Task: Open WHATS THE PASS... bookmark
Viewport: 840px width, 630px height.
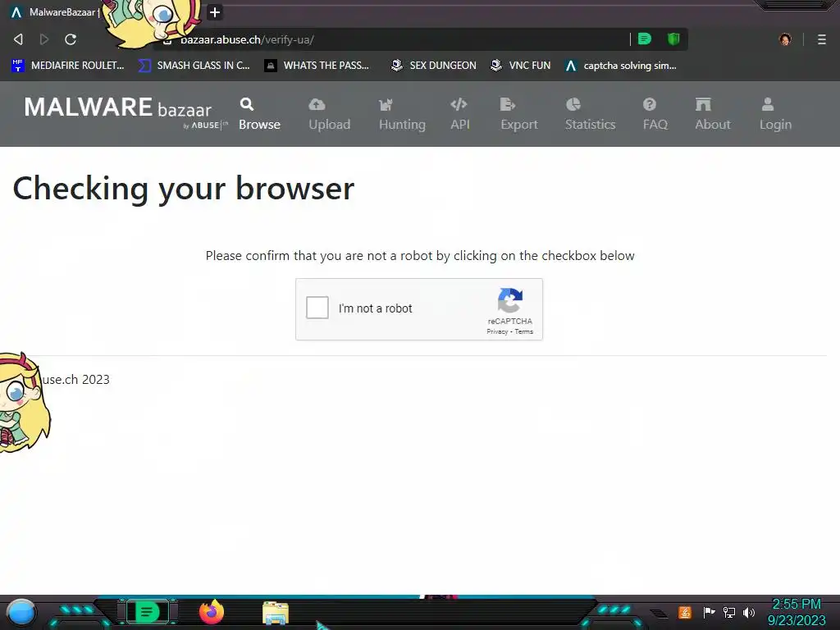Action: (317, 66)
